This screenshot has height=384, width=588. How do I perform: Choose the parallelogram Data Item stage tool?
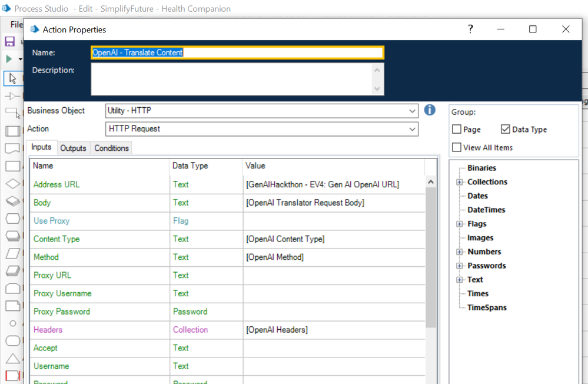click(12, 253)
